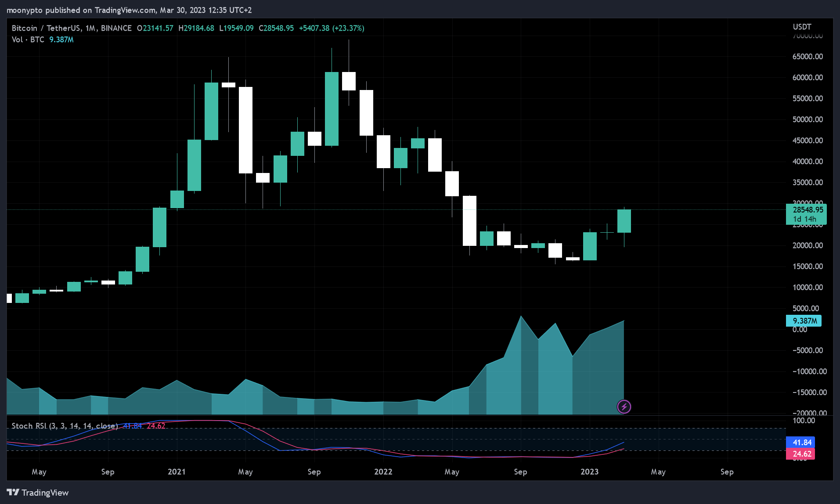
Task: Click the Stoch RSI blue value 41.84 tag
Action: (800, 443)
